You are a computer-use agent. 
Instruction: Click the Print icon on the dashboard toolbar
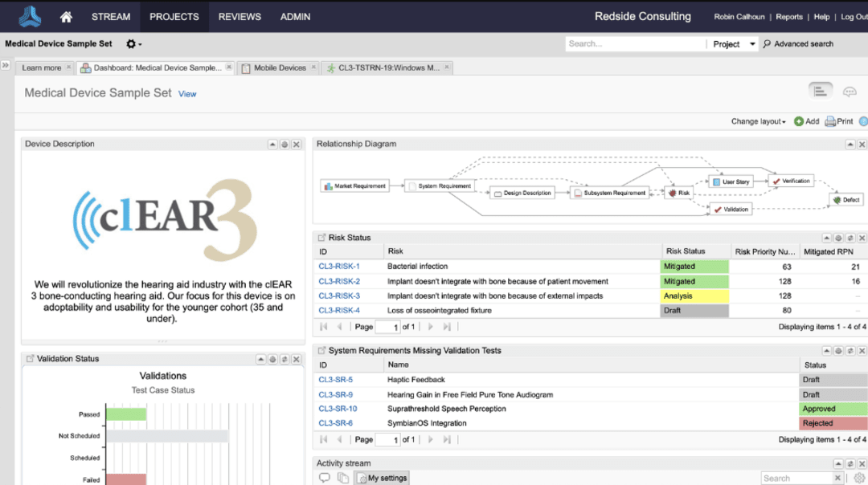coord(838,121)
